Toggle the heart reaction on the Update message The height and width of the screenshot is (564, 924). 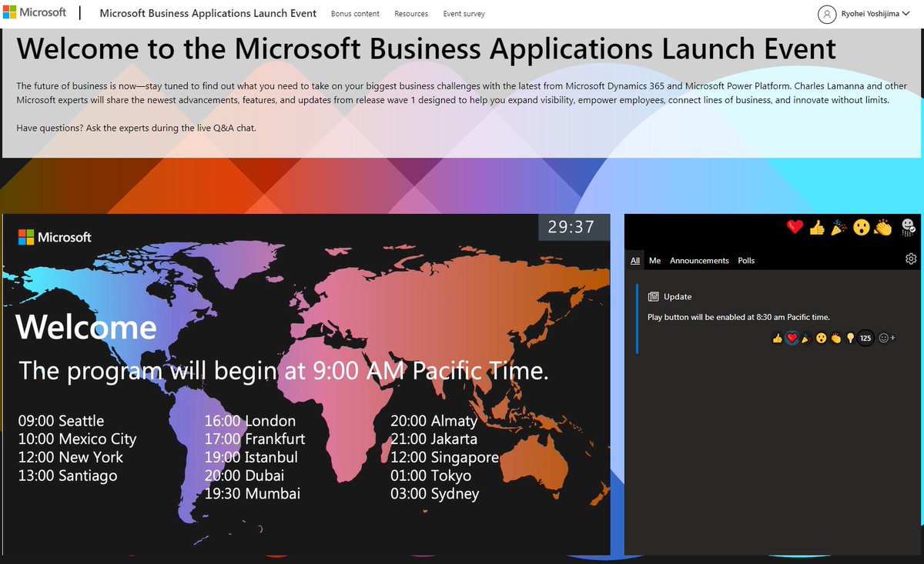(x=792, y=337)
